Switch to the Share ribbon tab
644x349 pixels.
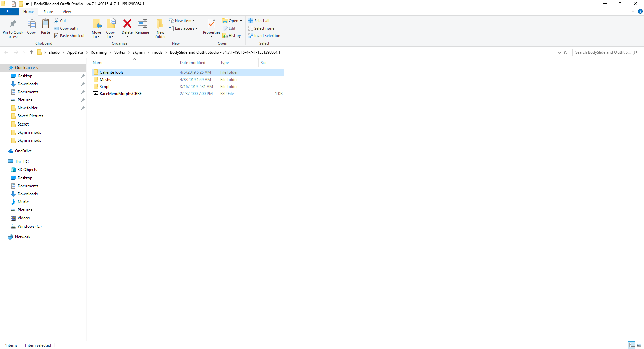pyautogui.click(x=48, y=12)
